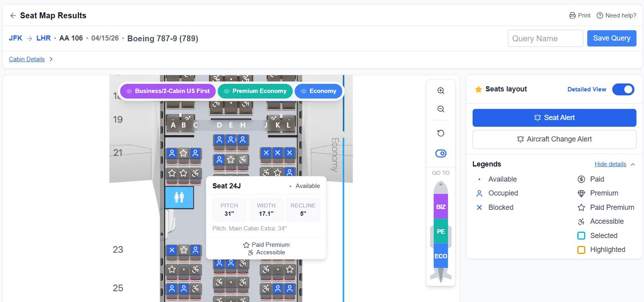Jump to BIZ section in navigator
Screen dimensions: 644x302
440,207
